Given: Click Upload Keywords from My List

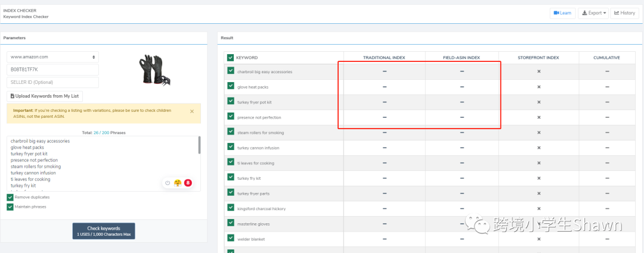Looking at the screenshot, I should coord(45,96).
